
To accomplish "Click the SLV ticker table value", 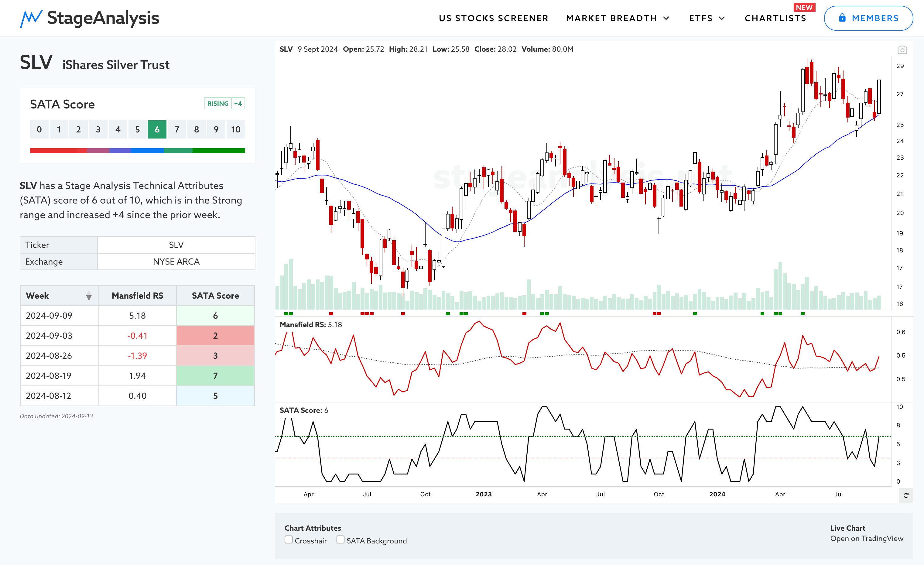I will 176,245.
